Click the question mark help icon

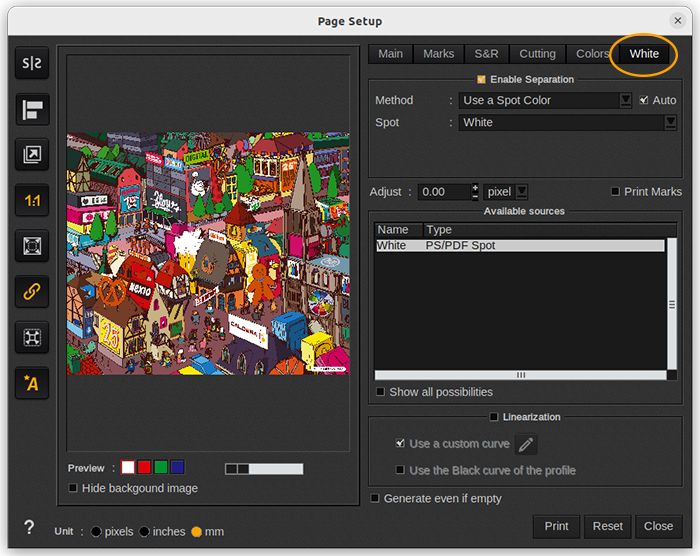pyautogui.click(x=29, y=528)
